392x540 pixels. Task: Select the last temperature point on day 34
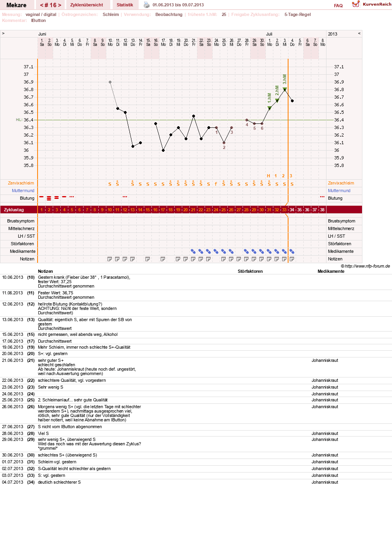pyautogui.click(x=292, y=101)
